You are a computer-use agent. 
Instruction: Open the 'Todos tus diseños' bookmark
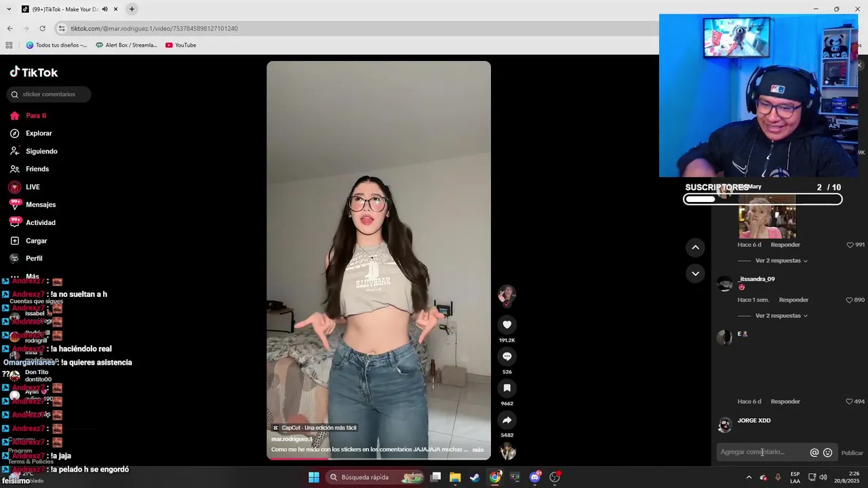56,45
